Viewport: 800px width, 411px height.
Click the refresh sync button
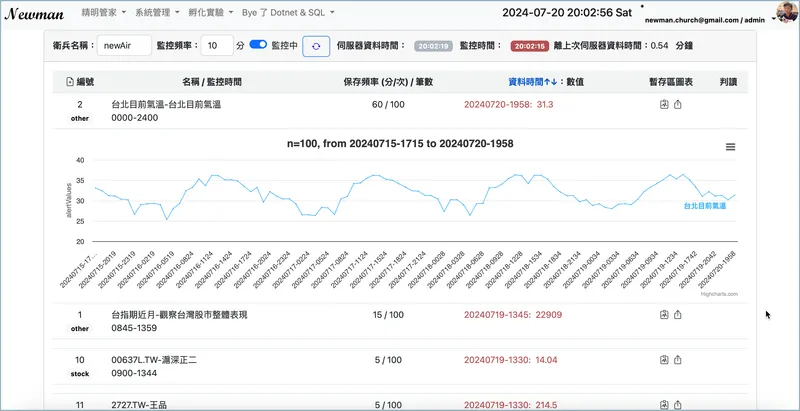coord(316,46)
